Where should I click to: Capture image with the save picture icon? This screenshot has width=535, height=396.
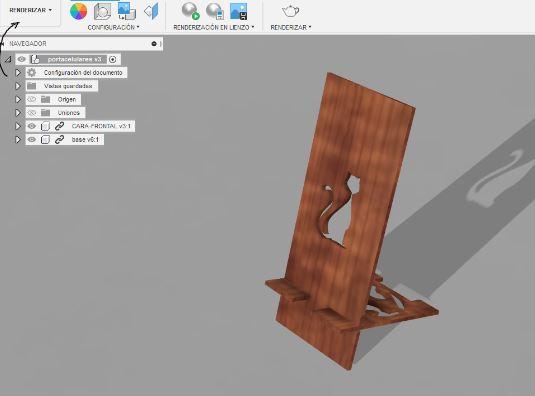click(x=238, y=11)
